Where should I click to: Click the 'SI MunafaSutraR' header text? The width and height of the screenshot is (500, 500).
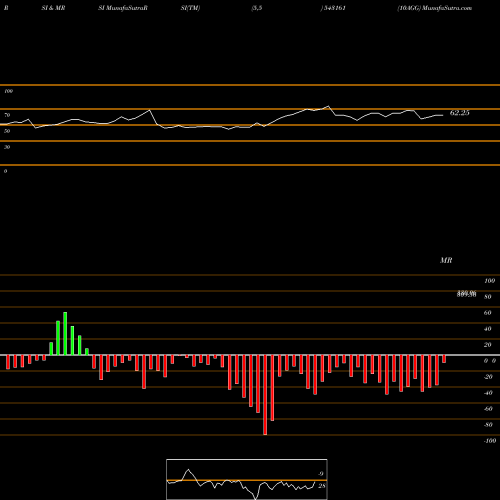click(123, 8)
